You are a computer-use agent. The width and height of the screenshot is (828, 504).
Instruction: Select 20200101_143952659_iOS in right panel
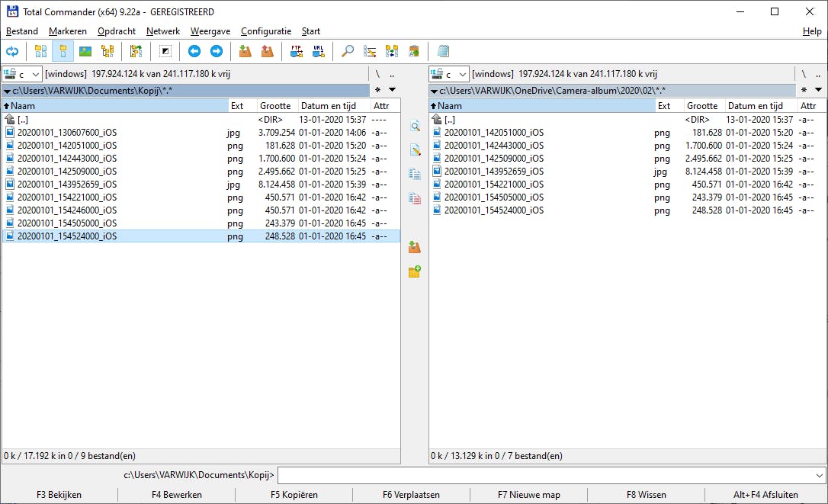[627, 171]
